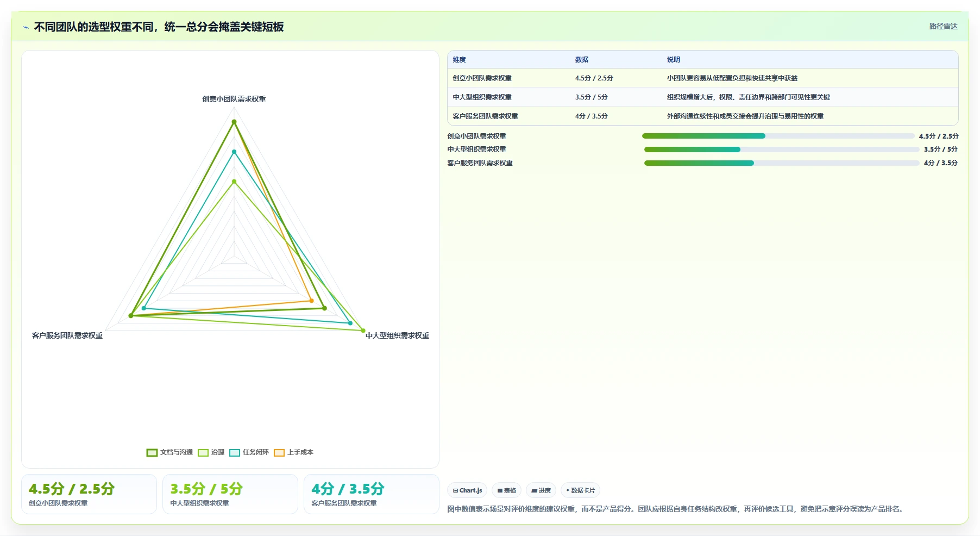This screenshot has width=980, height=536.
Task: Click the 创意小团队需求权重 progress bar
Action: coord(778,136)
